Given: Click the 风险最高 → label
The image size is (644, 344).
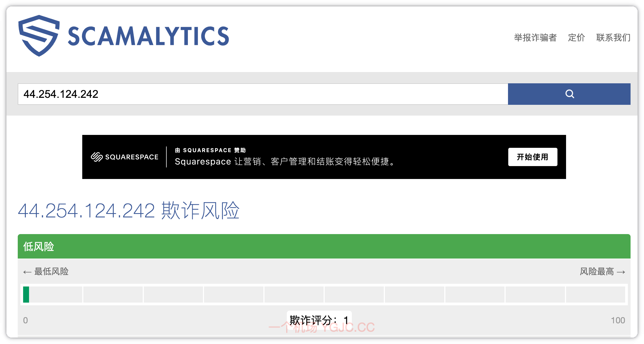Looking at the screenshot, I should (x=602, y=271).
